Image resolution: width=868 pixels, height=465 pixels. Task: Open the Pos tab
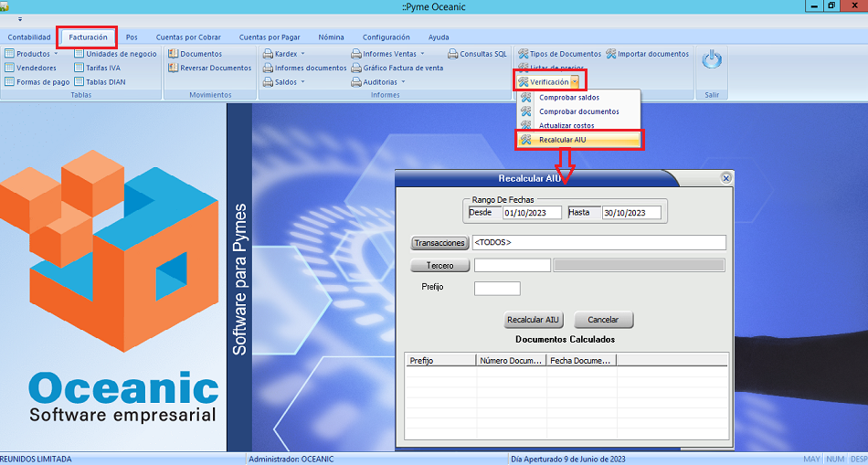click(x=132, y=37)
